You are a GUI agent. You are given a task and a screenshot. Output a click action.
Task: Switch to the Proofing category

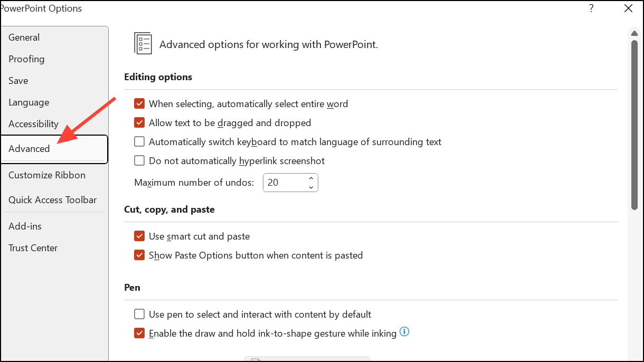click(26, 59)
